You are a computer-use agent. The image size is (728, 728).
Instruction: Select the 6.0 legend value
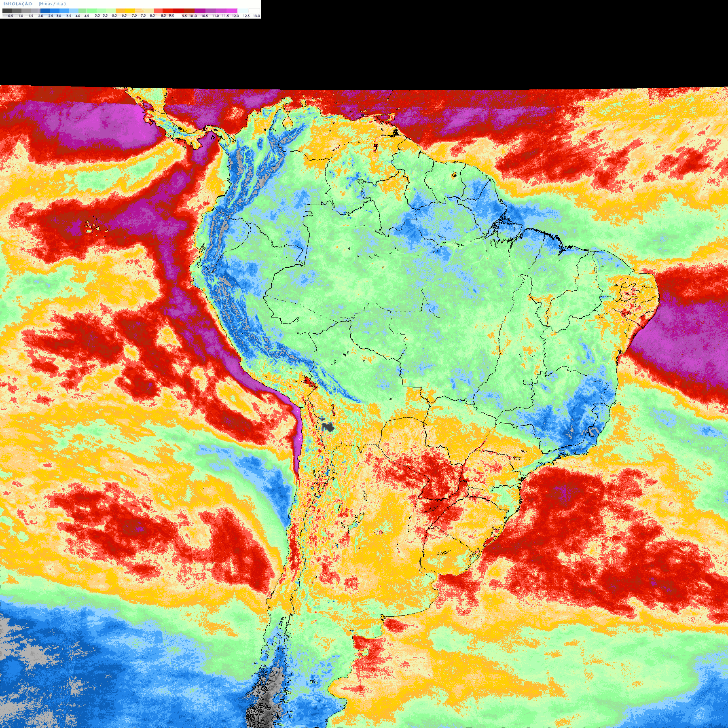114,15
